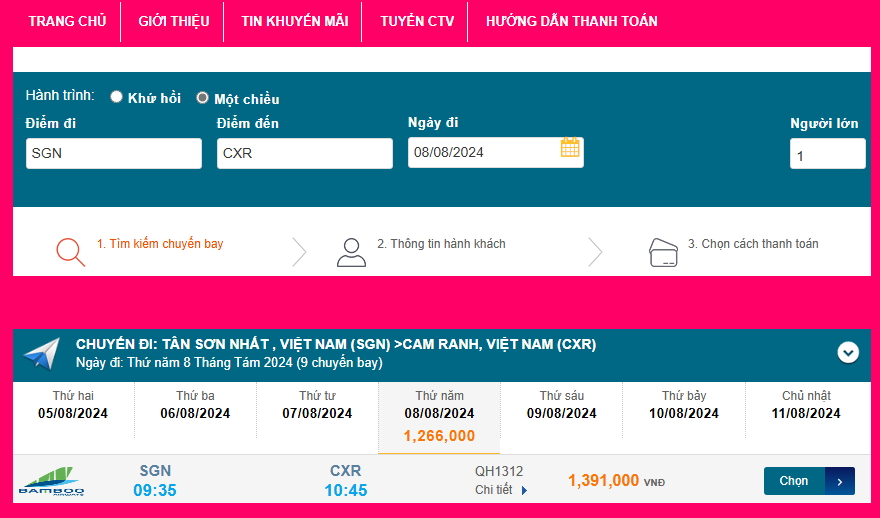Click the Bamboo Airways logo
Viewport: 880px width, 518px height.
(x=52, y=481)
